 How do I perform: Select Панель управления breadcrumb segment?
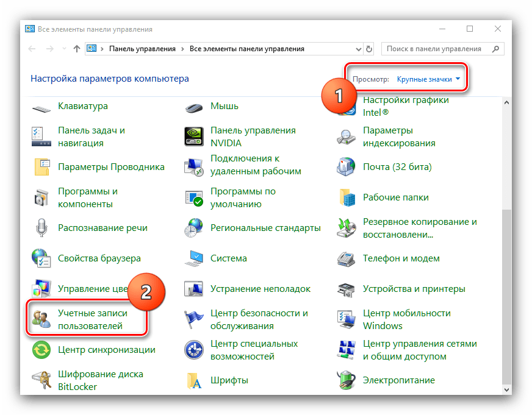142,49
